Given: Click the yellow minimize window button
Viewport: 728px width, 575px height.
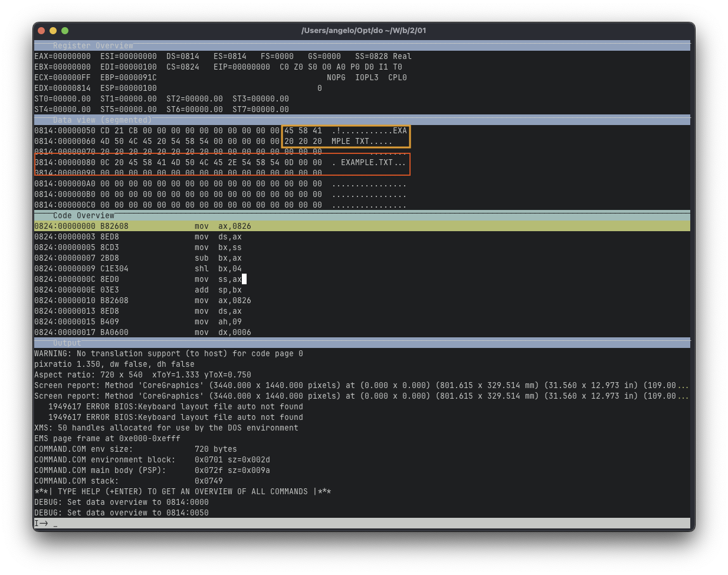Looking at the screenshot, I should (x=53, y=31).
